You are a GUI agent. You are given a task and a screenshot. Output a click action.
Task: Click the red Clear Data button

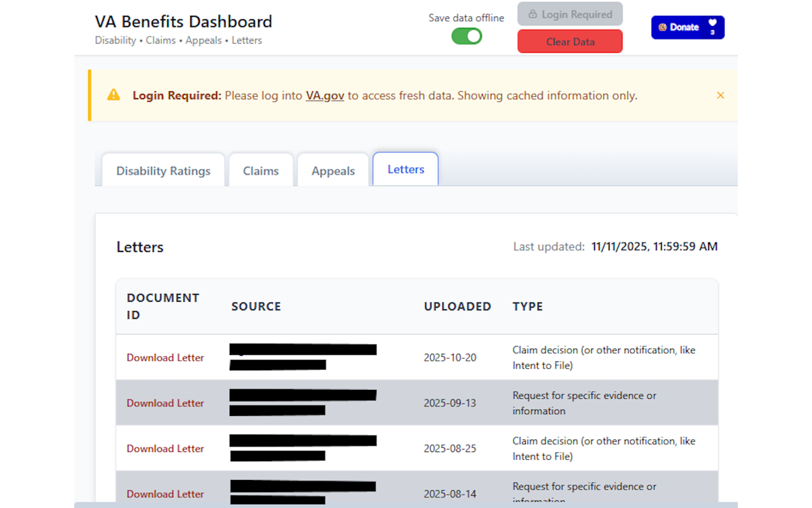coord(570,42)
